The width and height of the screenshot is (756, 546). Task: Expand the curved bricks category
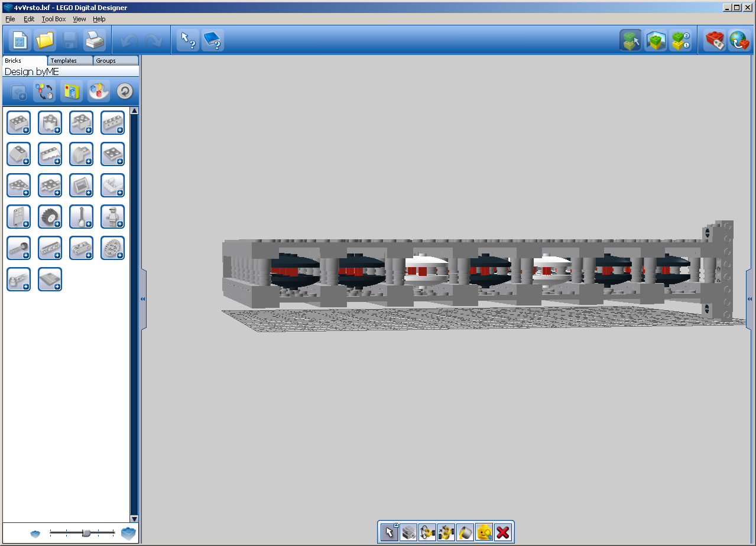click(x=82, y=154)
